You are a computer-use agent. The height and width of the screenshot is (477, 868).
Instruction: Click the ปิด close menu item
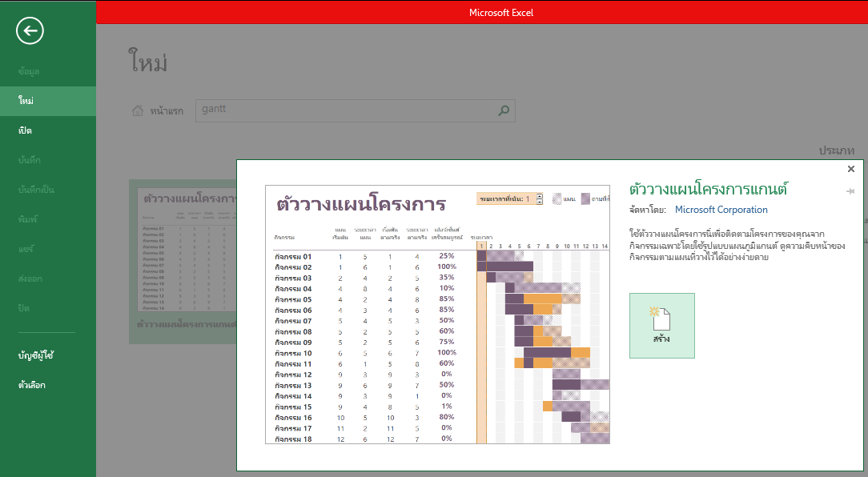coord(47,308)
